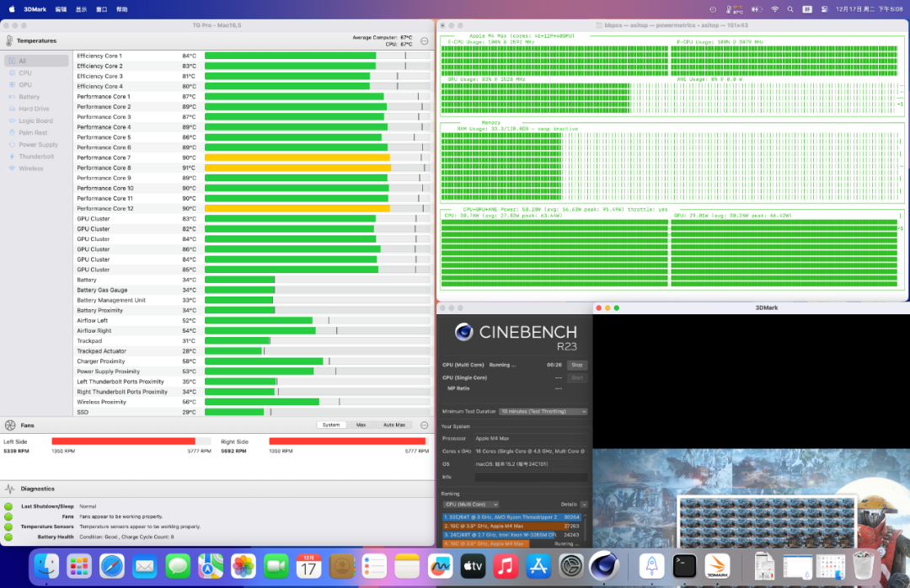Image resolution: width=910 pixels, height=588 pixels.
Task: Select Battery in the TG Pro sidebar
Action: click(x=36, y=97)
